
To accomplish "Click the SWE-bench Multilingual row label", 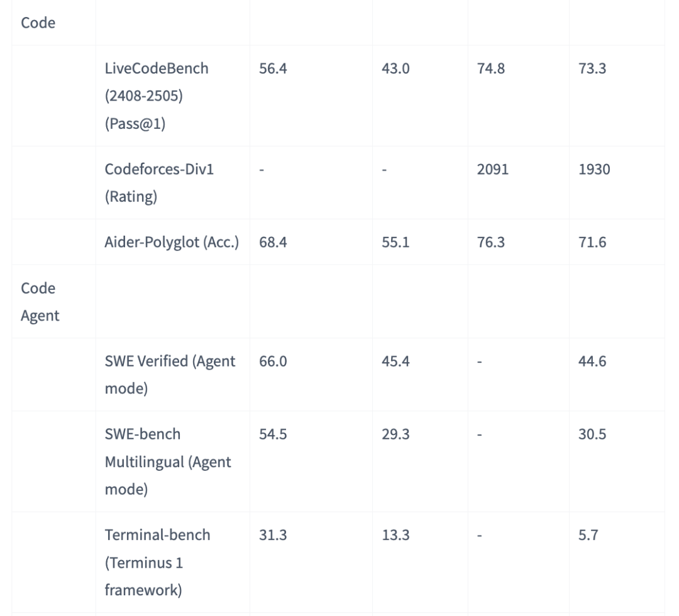I will point(168,461).
